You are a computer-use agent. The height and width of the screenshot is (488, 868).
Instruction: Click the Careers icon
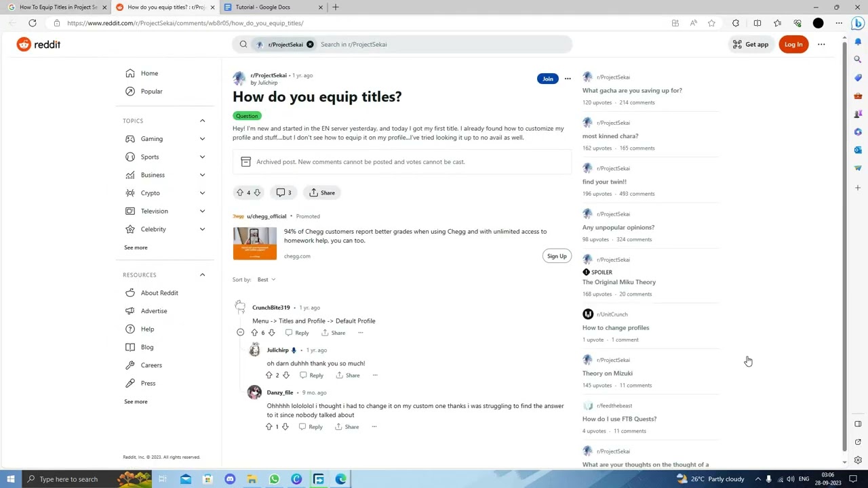pos(130,365)
